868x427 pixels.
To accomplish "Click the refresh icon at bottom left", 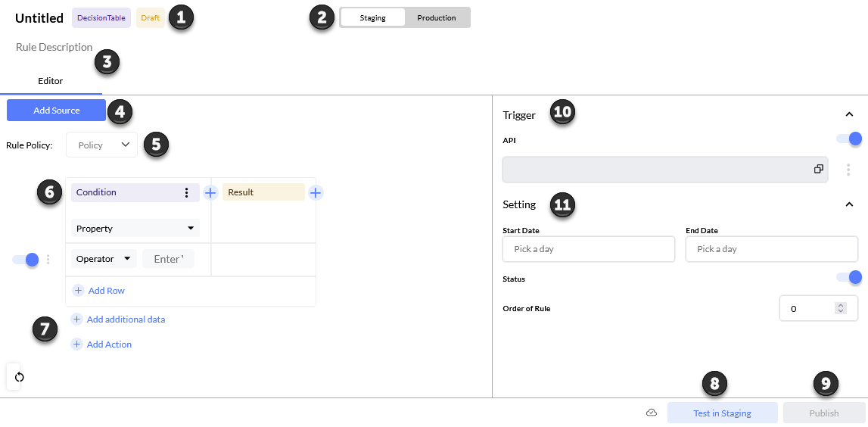I will (20, 376).
